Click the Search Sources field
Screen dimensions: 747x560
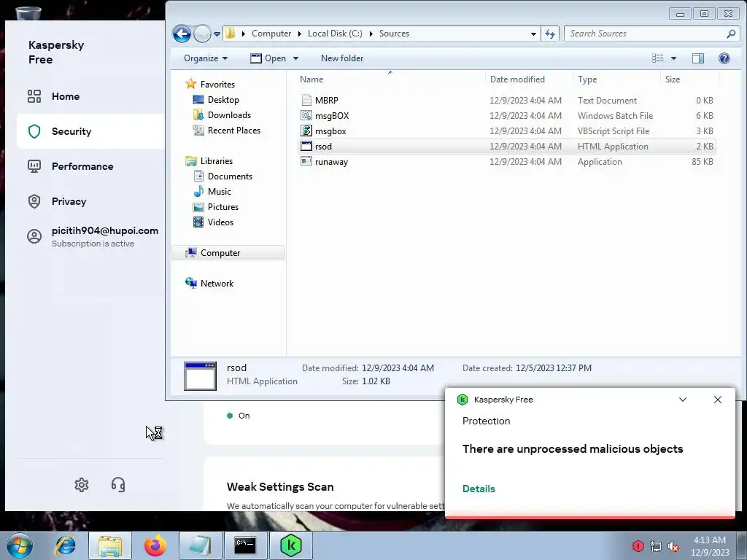pyautogui.click(x=651, y=34)
